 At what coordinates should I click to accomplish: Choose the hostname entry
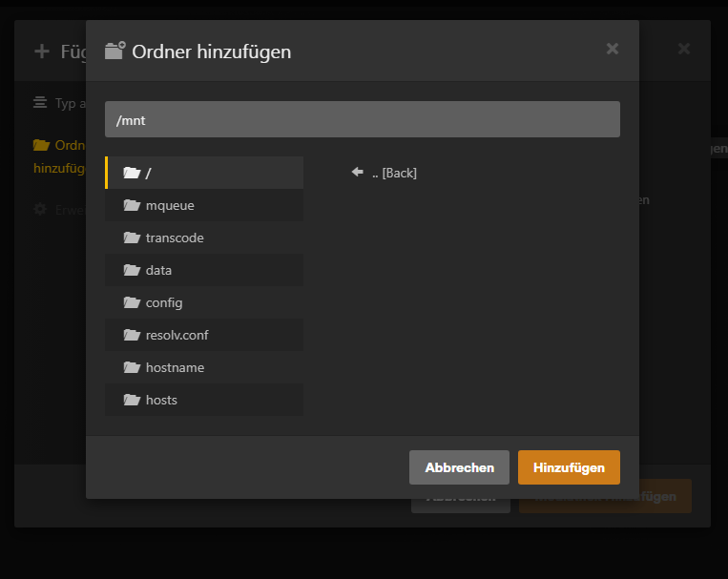204,368
